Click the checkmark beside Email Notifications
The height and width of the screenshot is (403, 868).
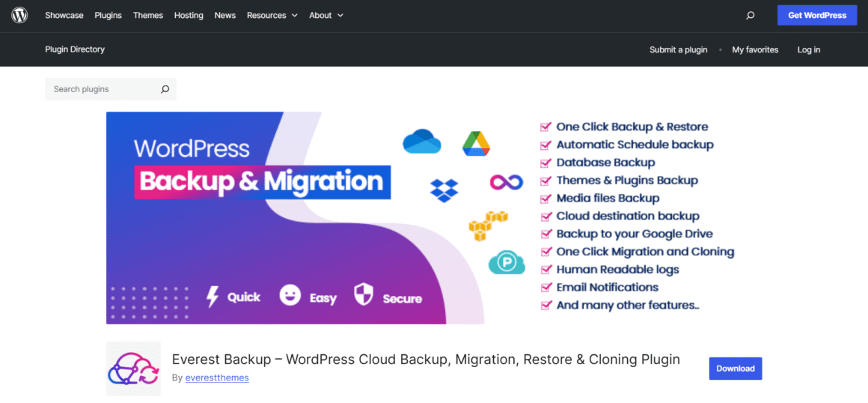tap(545, 287)
